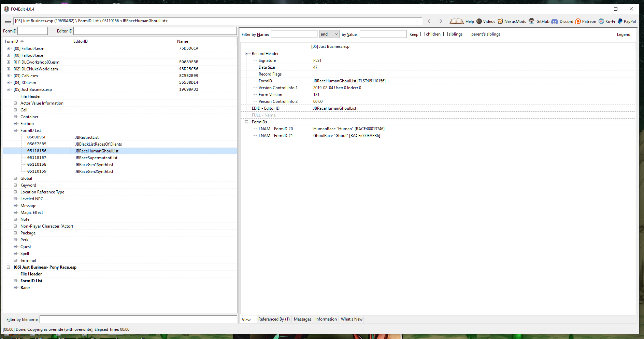Image resolution: width=644 pixels, height=339 pixels.
Task: Click the GhoulRace "Ghoul" LNAM value
Action: [x=347, y=136]
